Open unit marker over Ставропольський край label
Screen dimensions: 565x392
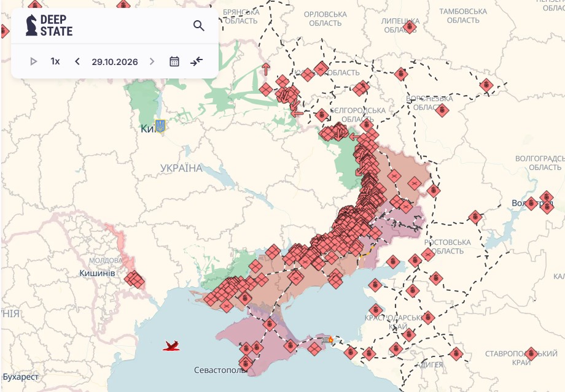click(531, 354)
